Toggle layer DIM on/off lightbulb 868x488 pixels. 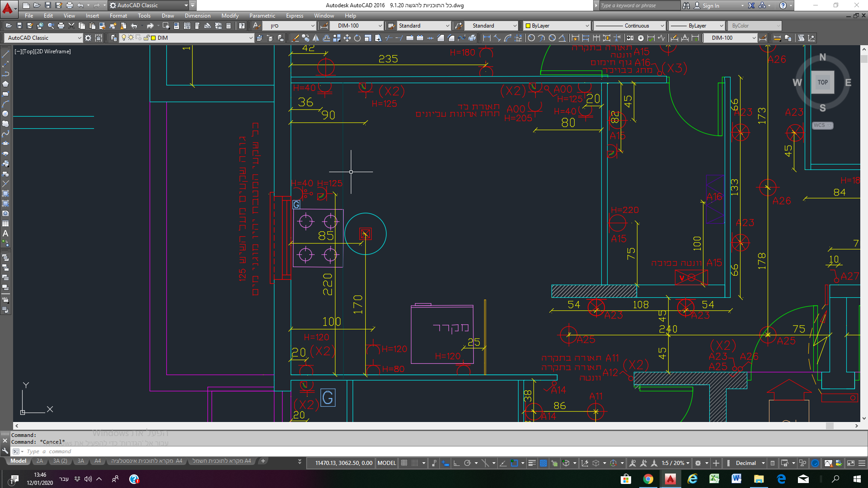pos(123,38)
